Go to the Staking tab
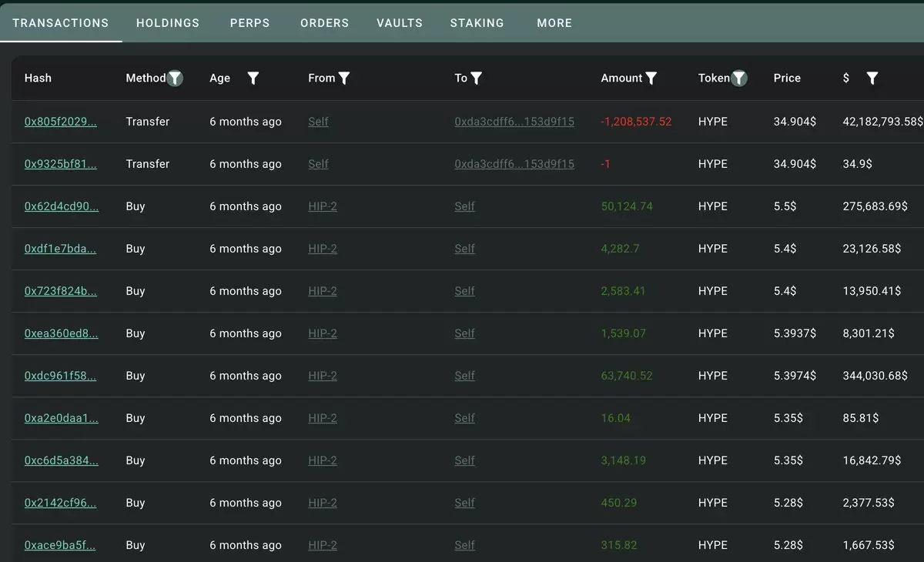Screen dimensions: 924x562 click(x=477, y=23)
